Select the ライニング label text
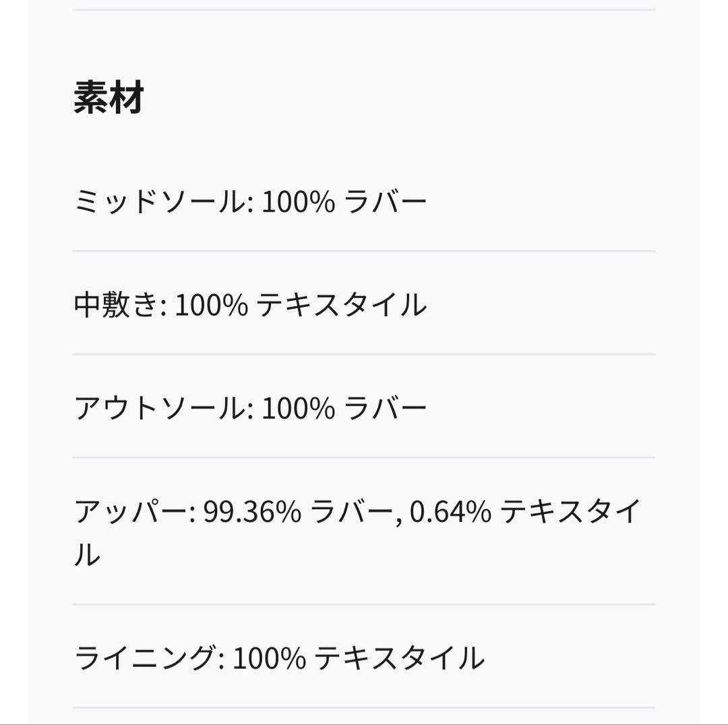 pos(145,658)
